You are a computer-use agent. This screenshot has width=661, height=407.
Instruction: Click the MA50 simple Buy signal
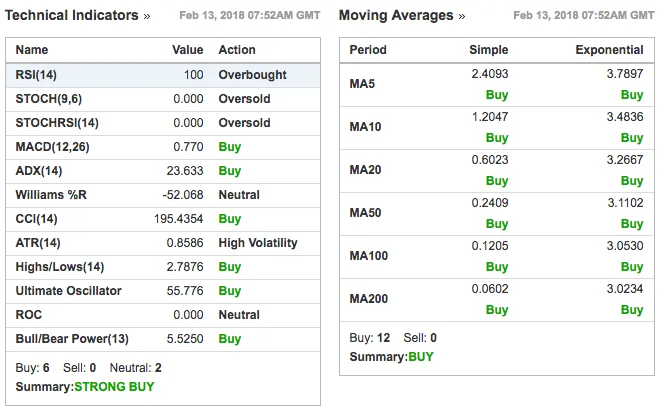pyautogui.click(x=497, y=224)
